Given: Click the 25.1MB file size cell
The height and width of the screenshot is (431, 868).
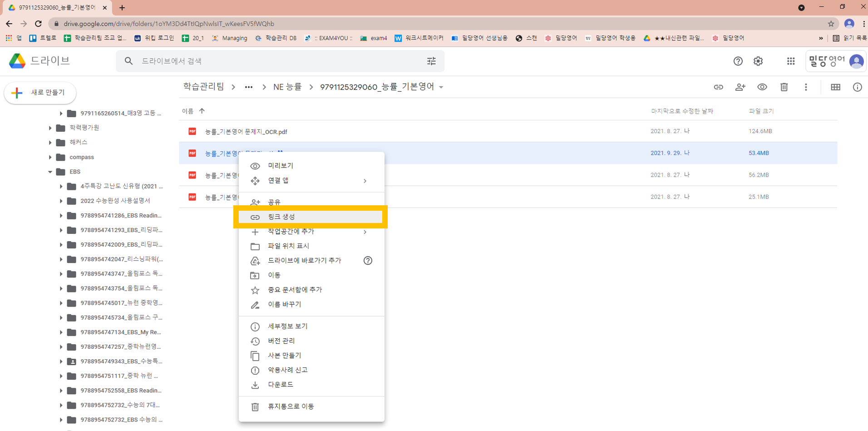Looking at the screenshot, I should [759, 197].
